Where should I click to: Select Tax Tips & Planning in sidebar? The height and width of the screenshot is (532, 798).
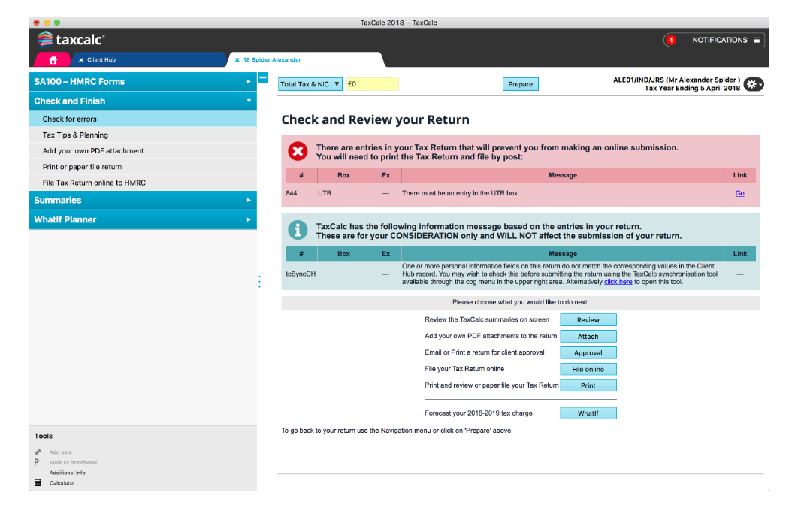coord(75,135)
